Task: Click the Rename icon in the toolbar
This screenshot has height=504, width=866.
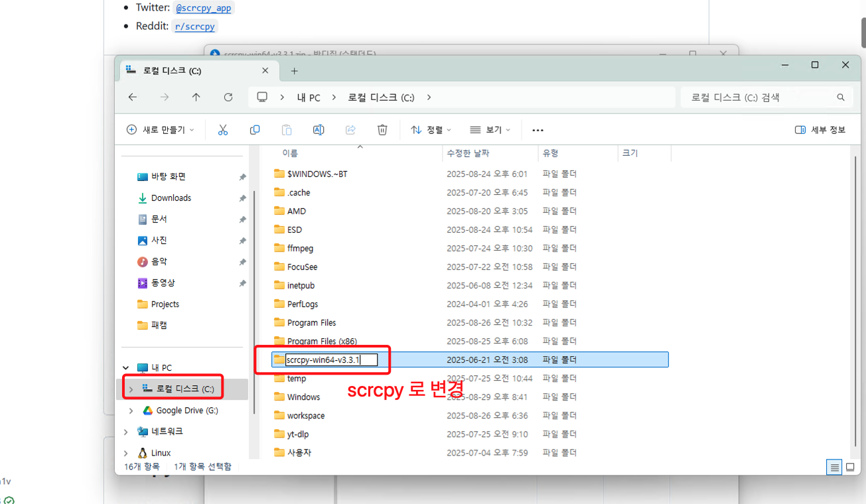Action: (319, 130)
